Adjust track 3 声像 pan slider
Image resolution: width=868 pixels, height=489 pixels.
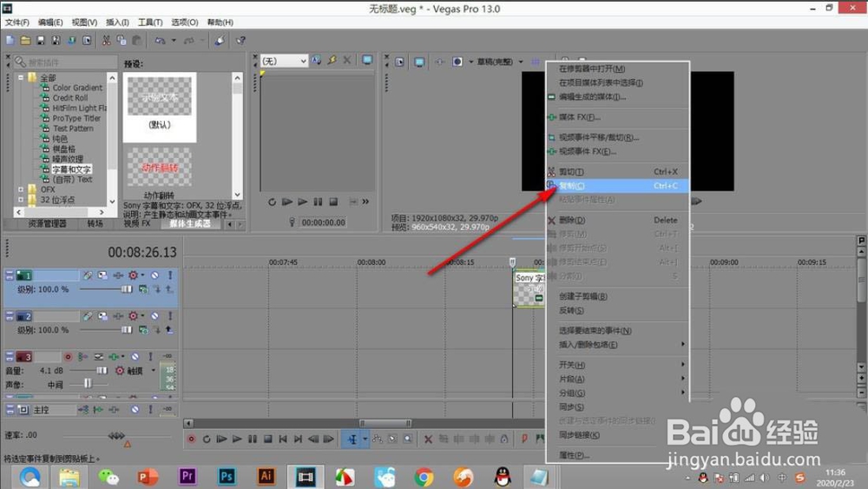click(x=87, y=383)
